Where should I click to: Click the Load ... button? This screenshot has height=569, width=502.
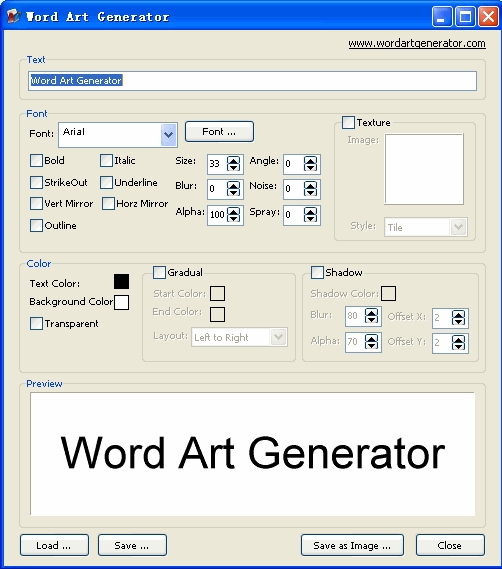(x=54, y=545)
